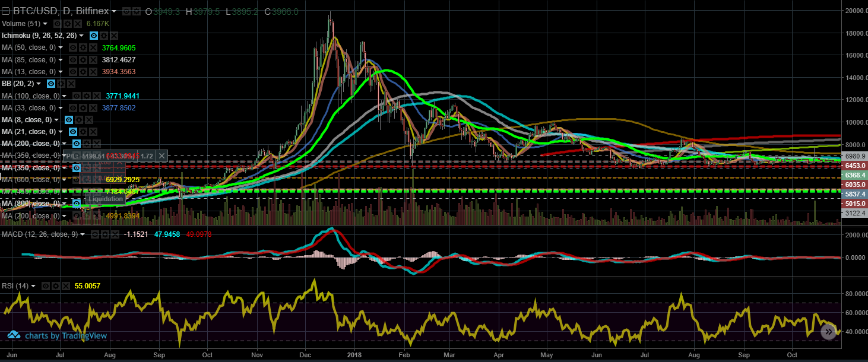This screenshot has width=868, height=362.
Task: Remove the MA (85, close, 0) indicator
Action: click(x=93, y=59)
